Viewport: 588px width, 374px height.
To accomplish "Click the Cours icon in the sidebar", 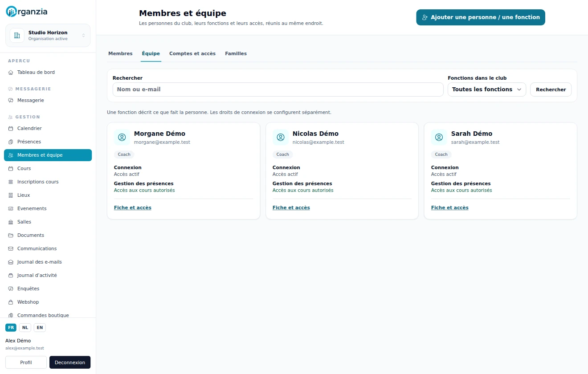I will [x=11, y=168].
